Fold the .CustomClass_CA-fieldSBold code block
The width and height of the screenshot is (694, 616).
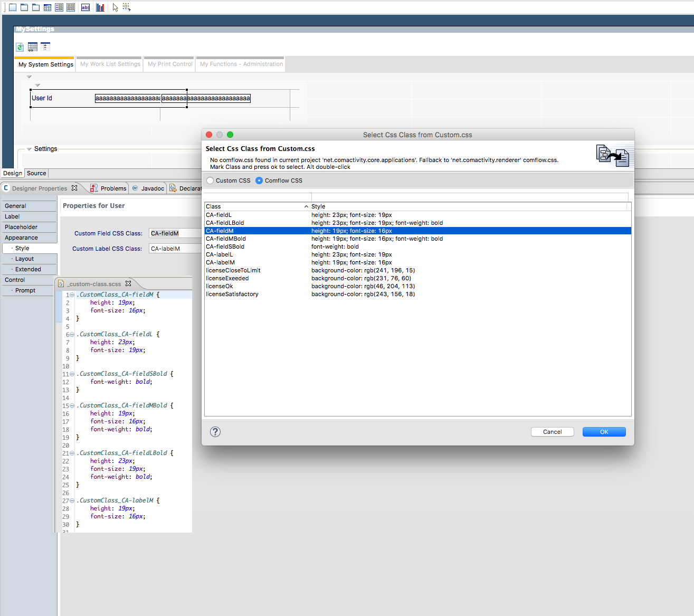[x=72, y=374]
